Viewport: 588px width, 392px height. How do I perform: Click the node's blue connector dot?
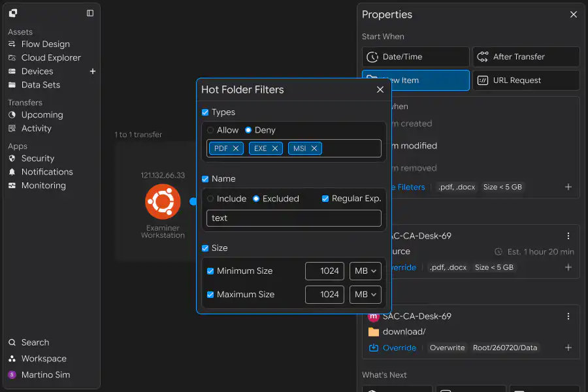coord(193,202)
